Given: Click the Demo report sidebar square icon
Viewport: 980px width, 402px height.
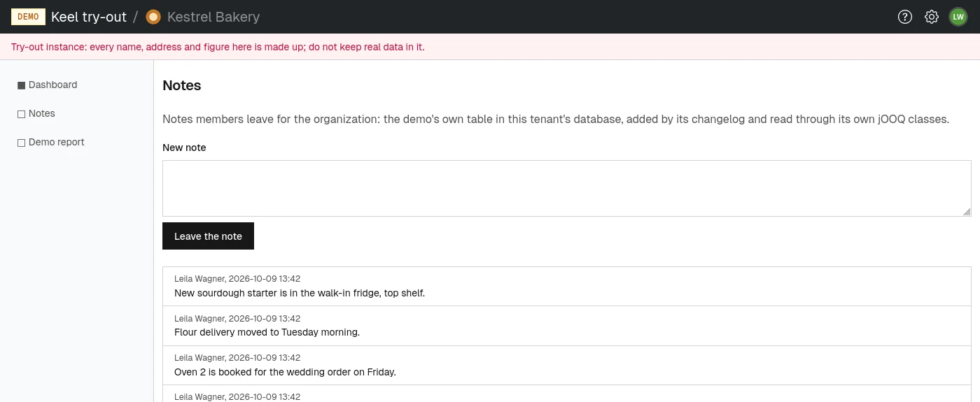Looking at the screenshot, I should [21, 143].
